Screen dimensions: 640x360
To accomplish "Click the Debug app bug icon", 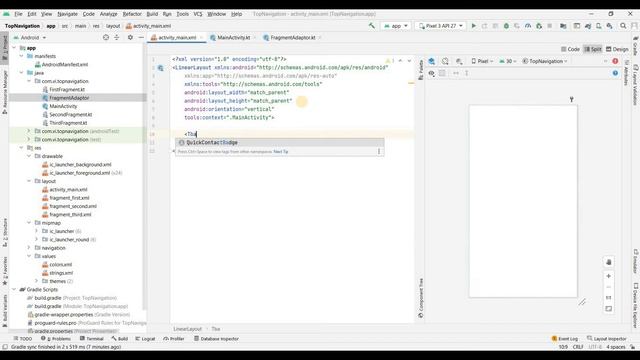I will pos(506,26).
